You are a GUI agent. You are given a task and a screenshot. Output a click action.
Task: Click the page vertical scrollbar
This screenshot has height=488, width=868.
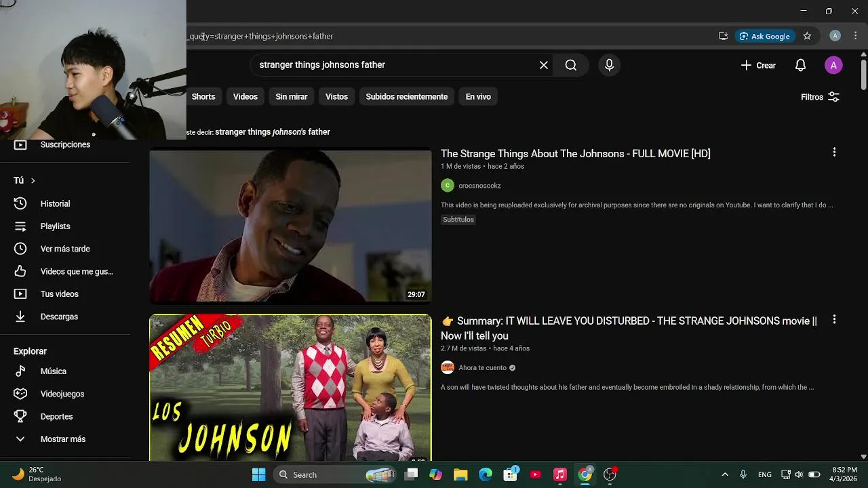tap(863, 75)
